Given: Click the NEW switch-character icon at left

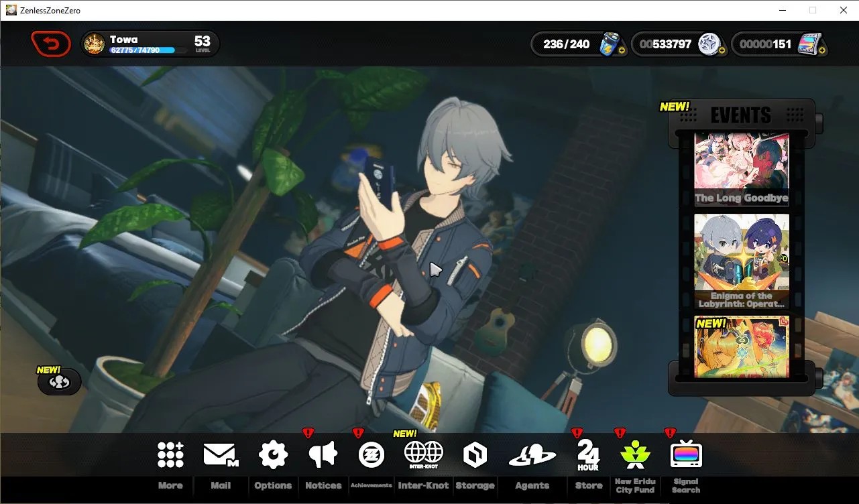Looking at the screenshot, I should (59, 382).
